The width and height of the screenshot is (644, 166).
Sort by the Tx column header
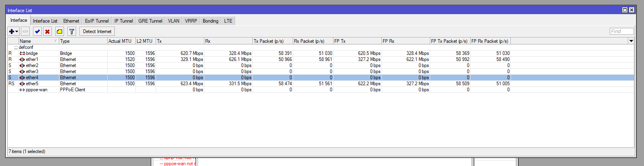click(180, 41)
